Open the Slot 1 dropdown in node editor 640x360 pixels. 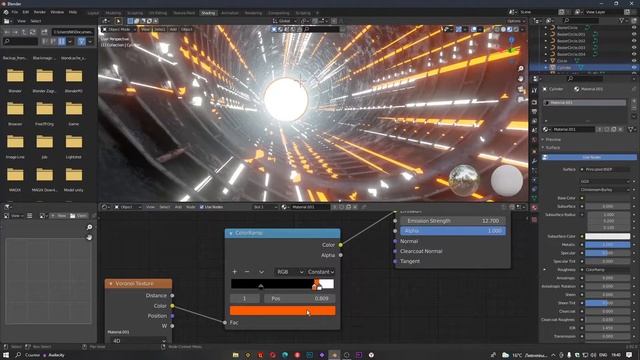click(265, 207)
